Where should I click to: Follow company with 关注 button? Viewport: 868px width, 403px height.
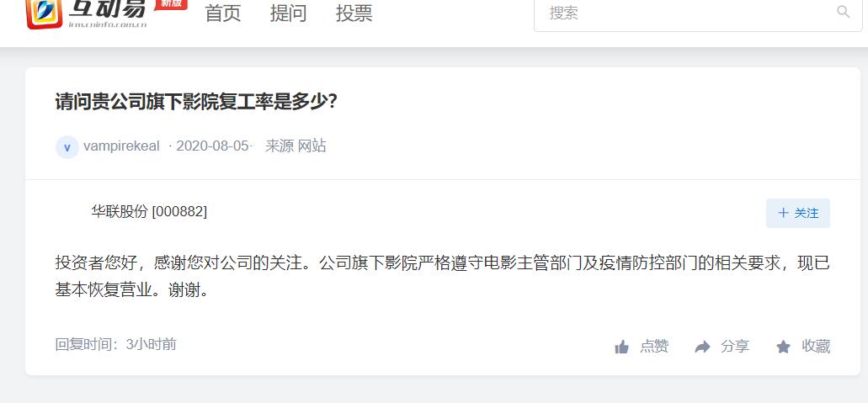(x=797, y=213)
